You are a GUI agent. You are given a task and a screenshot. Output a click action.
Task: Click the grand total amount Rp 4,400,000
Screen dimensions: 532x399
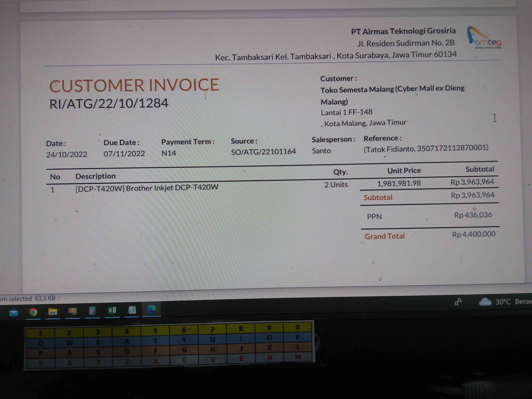(474, 234)
